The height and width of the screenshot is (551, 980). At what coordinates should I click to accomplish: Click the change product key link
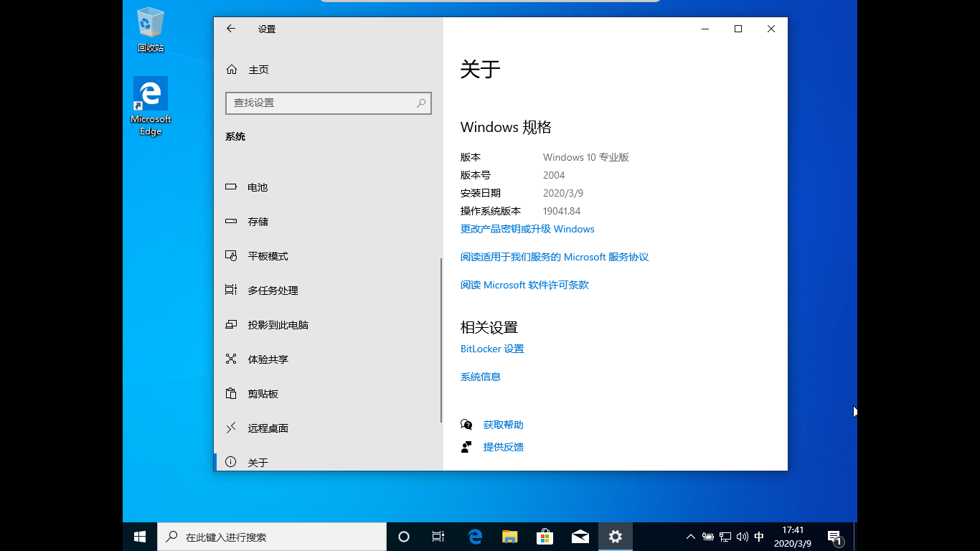click(x=527, y=229)
